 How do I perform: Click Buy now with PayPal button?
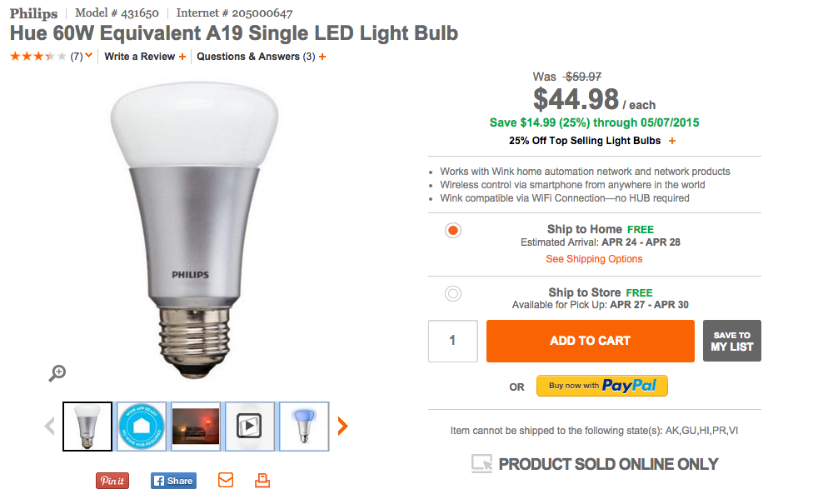point(601,386)
